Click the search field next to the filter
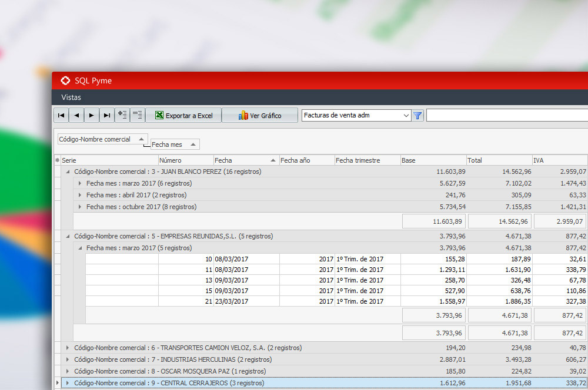This screenshot has height=390, width=588. (506, 116)
